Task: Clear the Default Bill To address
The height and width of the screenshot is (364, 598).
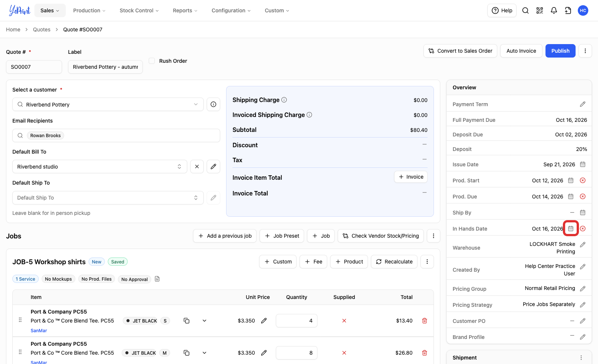Action: (x=197, y=167)
